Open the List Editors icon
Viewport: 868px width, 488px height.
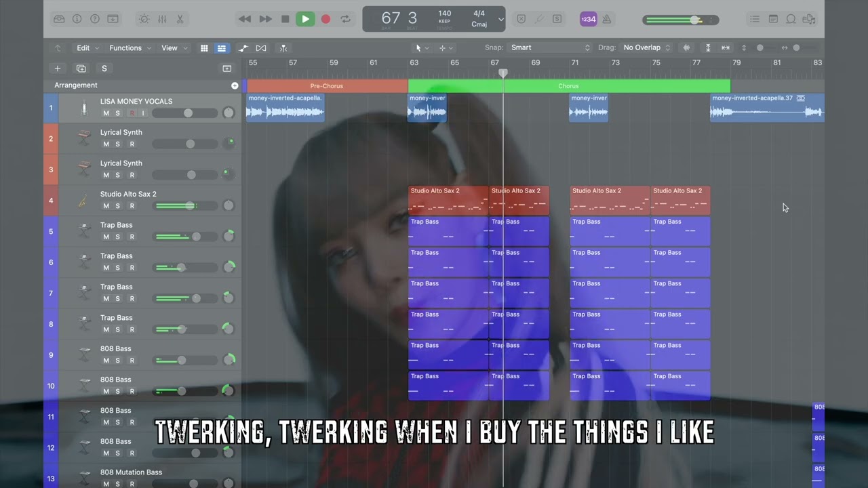click(755, 19)
